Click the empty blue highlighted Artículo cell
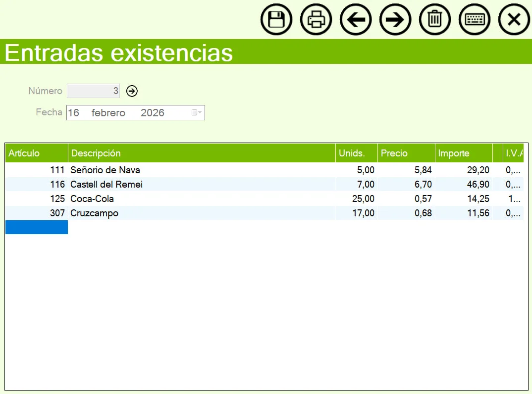This screenshot has height=394, width=532. 36,228
